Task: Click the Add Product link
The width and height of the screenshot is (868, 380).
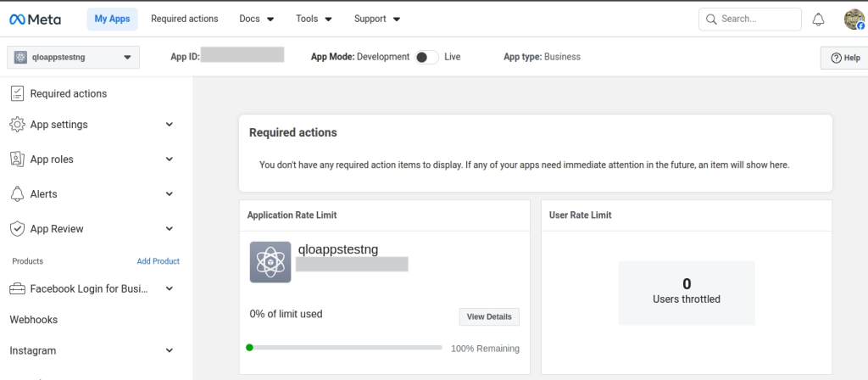Action: 159,261
